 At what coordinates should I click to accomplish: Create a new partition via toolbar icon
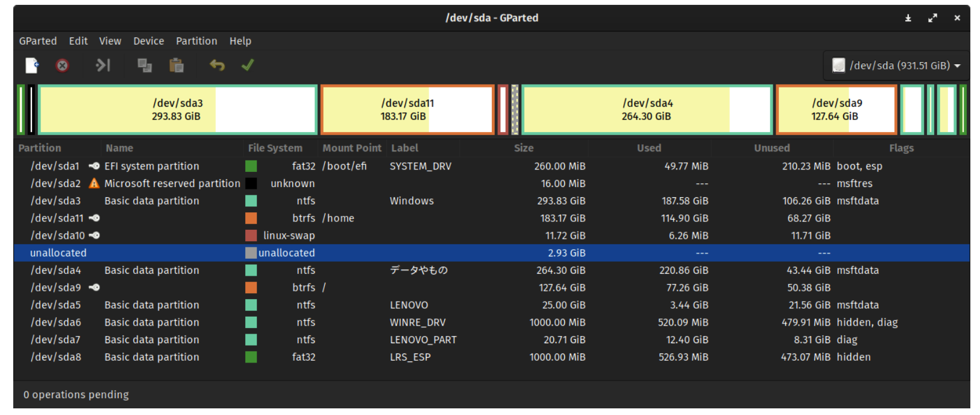(x=32, y=65)
